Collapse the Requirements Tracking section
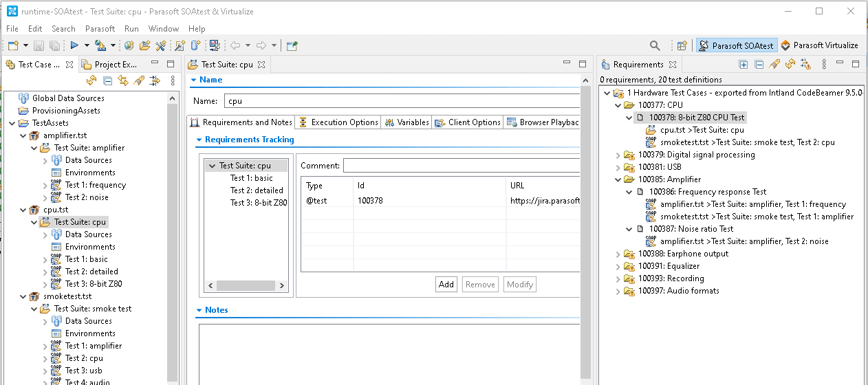 [199, 140]
